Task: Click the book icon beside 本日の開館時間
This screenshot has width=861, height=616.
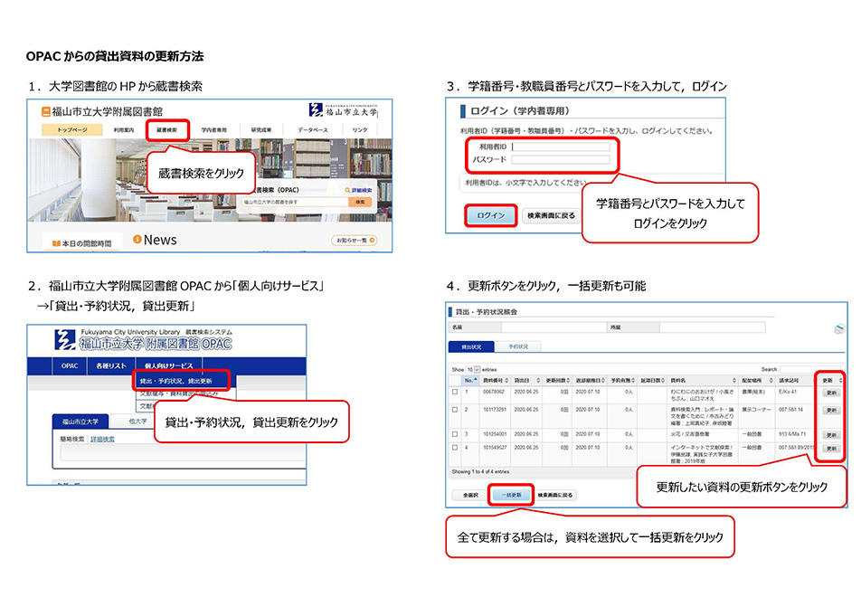Action: pos(56,243)
